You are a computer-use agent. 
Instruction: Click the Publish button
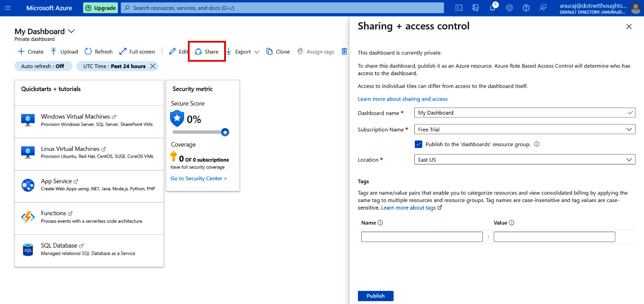[375, 296]
